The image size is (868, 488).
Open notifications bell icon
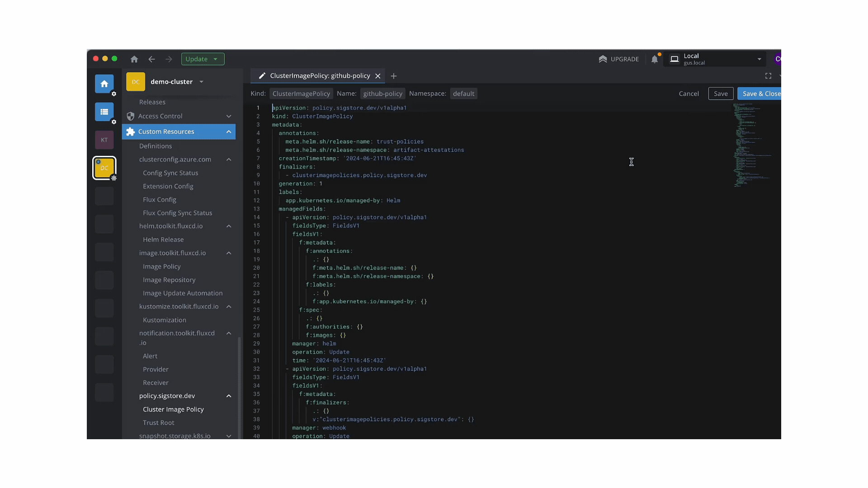click(655, 59)
